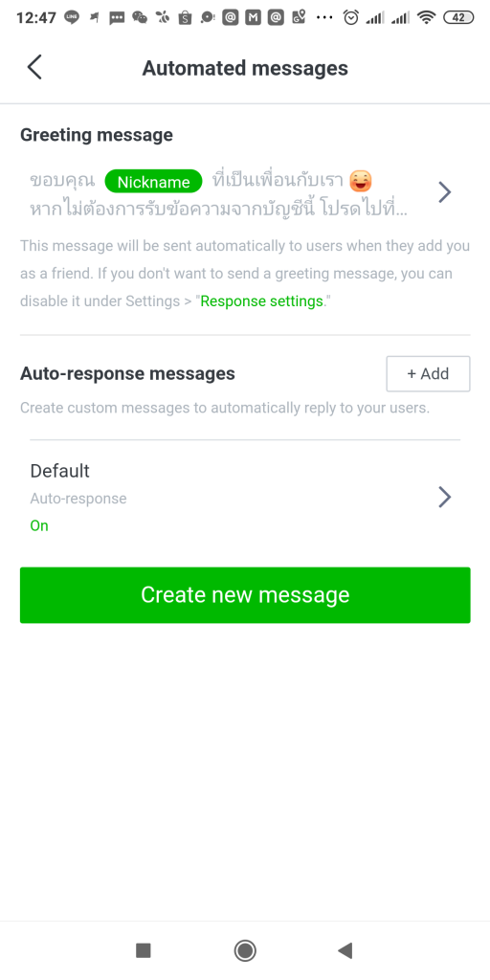Tap the LINE notification icon in status bar
The width and height of the screenshot is (490, 980).
(72, 17)
